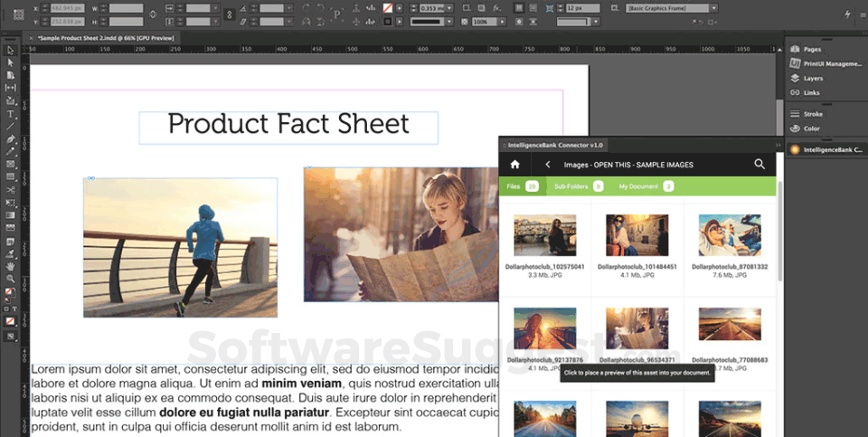
Task: Select the Sample Product Sheet 2.indd document tab
Action: pyautogui.click(x=105, y=38)
